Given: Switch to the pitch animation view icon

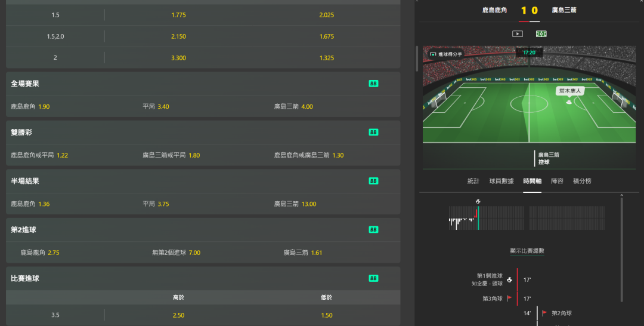Looking at the screenshot, I should [541, 33].
